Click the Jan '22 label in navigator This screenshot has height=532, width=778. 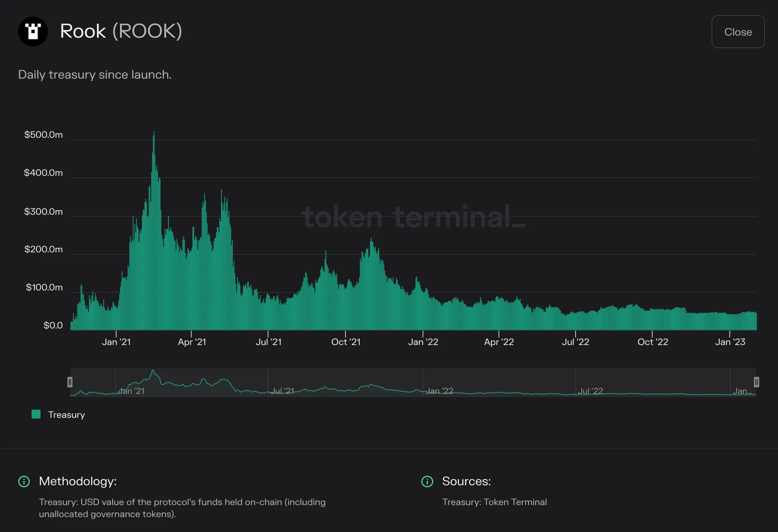click(439, 391)
